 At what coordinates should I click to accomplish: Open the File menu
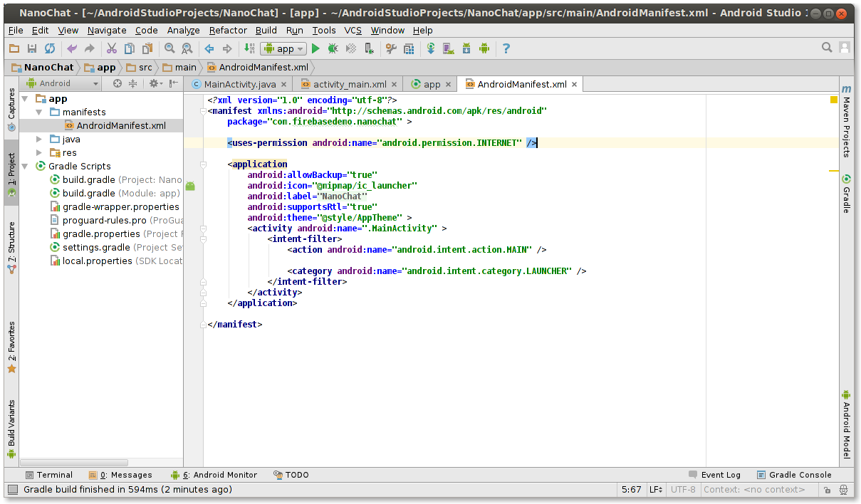click(x=16, y=30)
